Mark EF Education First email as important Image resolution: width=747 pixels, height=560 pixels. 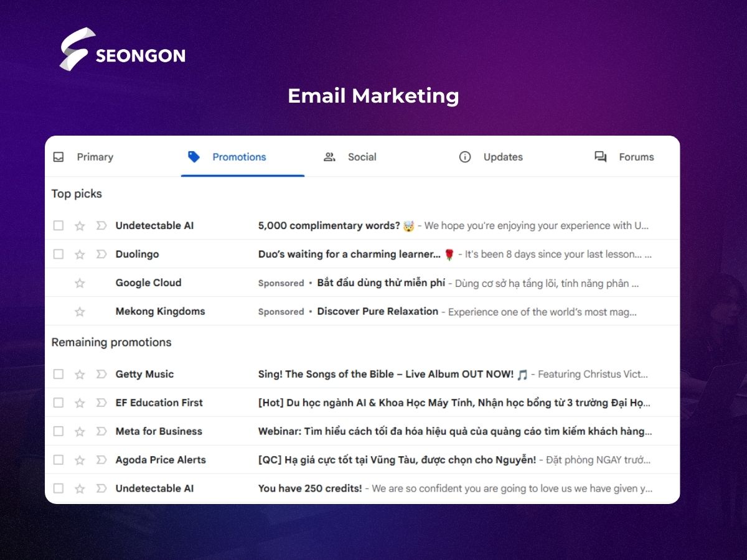pyautogui.click(x=101, y=403)
